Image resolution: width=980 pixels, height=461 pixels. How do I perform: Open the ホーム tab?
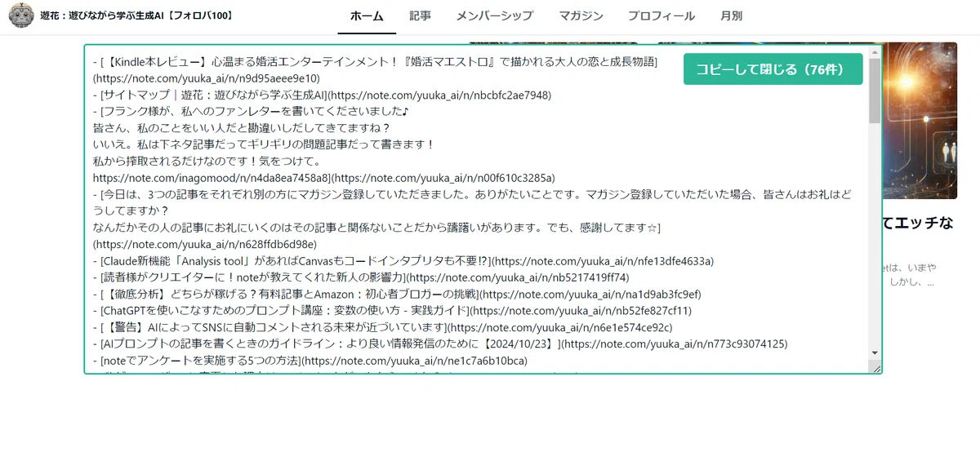[367, 16]
